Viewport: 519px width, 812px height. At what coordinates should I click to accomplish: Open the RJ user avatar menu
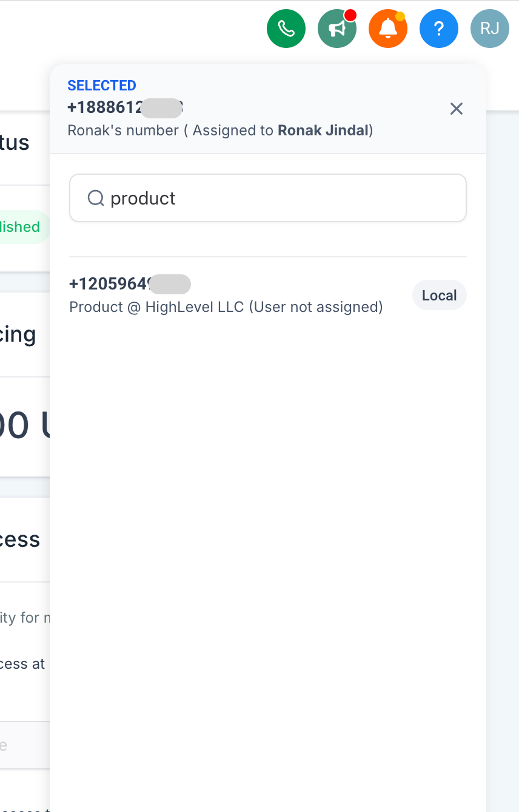489,29
